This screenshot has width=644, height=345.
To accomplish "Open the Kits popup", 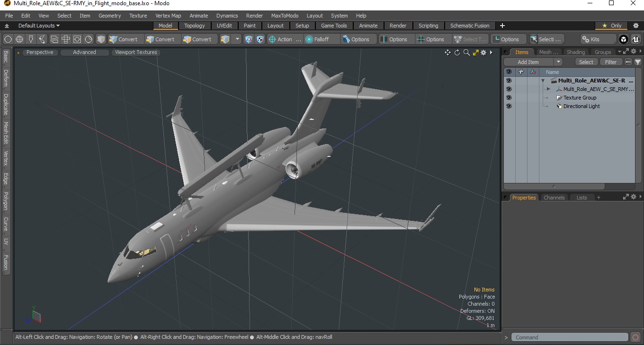I will (598, 39).
